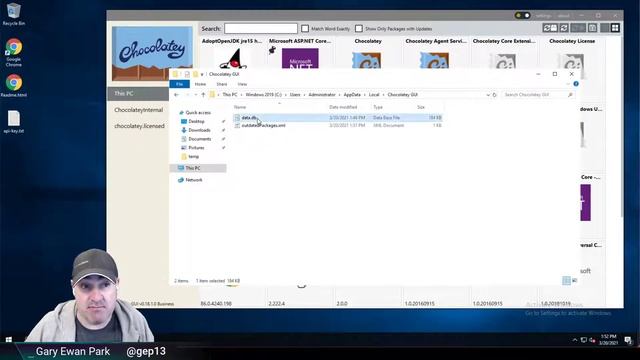Click This PC in address breadcrumb
640x360 pixels.
click(230, 95)
